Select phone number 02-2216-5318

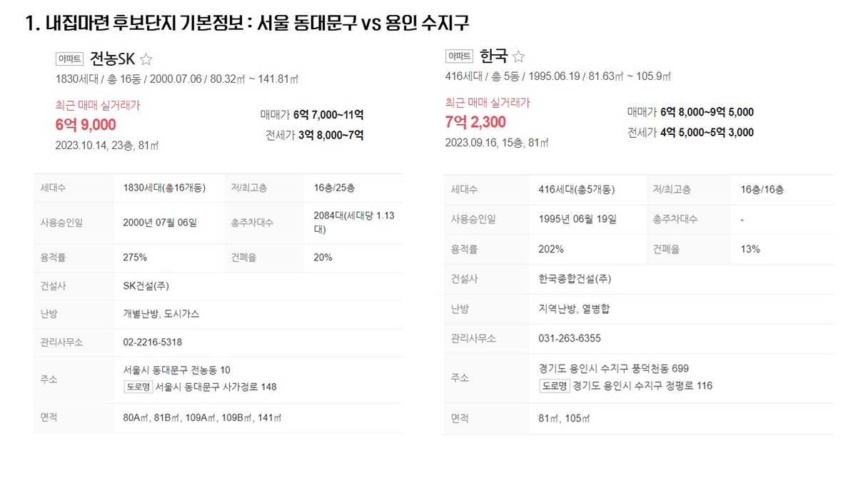[153, 342]
